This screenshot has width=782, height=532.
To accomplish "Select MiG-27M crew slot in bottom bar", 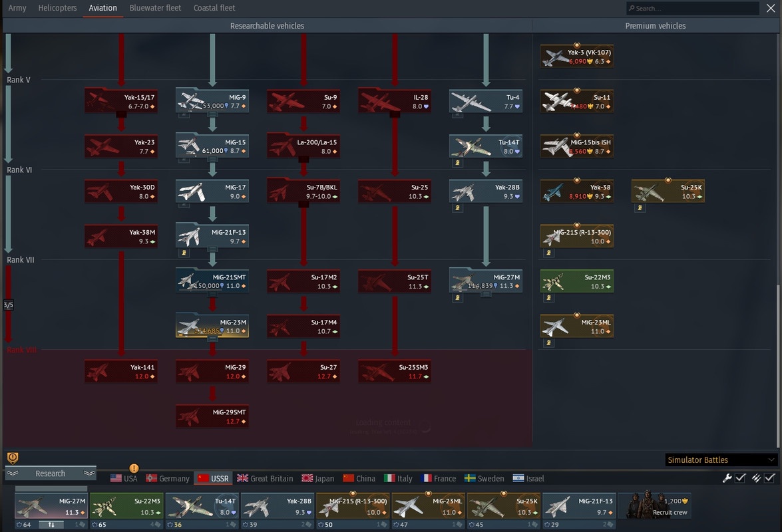I will coord(51,506).
